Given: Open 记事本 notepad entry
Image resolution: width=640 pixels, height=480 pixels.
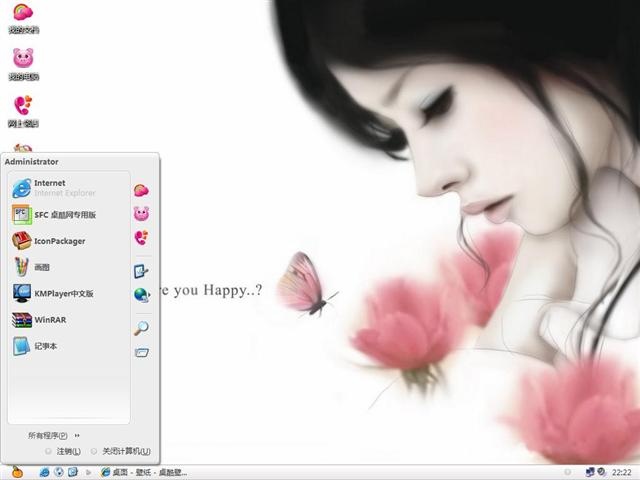Looking at the screenshot, I should coord(35,346).
